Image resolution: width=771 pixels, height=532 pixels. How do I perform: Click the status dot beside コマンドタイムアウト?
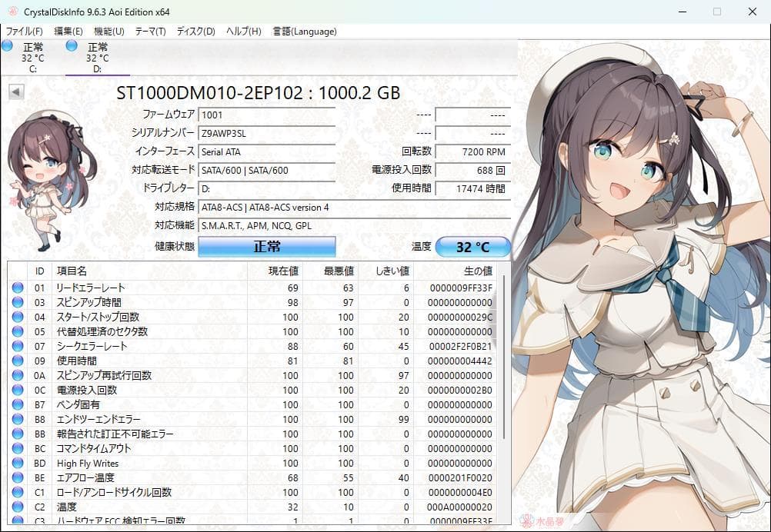click(17, 448)
